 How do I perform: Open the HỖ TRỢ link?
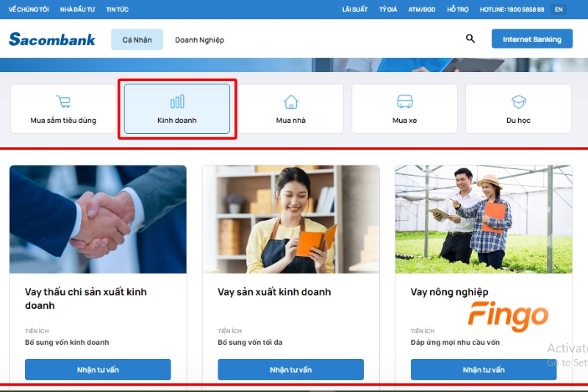pos(457,10)
